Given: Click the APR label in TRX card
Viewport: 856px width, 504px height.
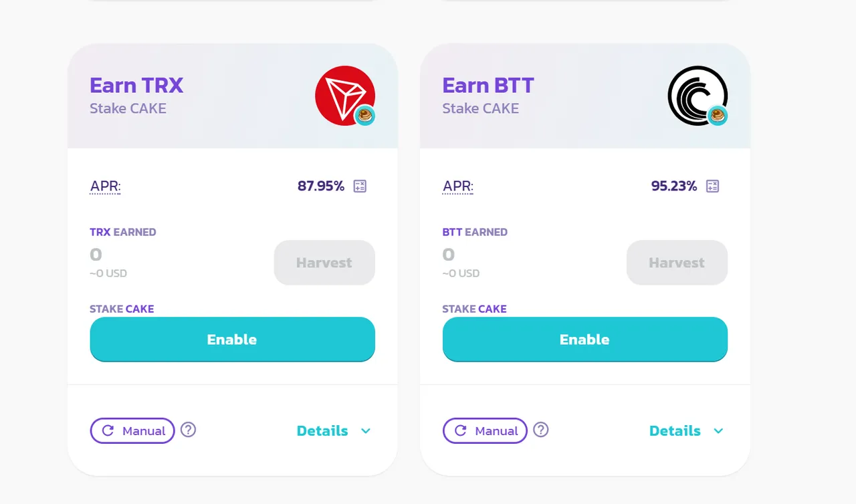Looking at the screenshot, I should [x=106, y=186].
